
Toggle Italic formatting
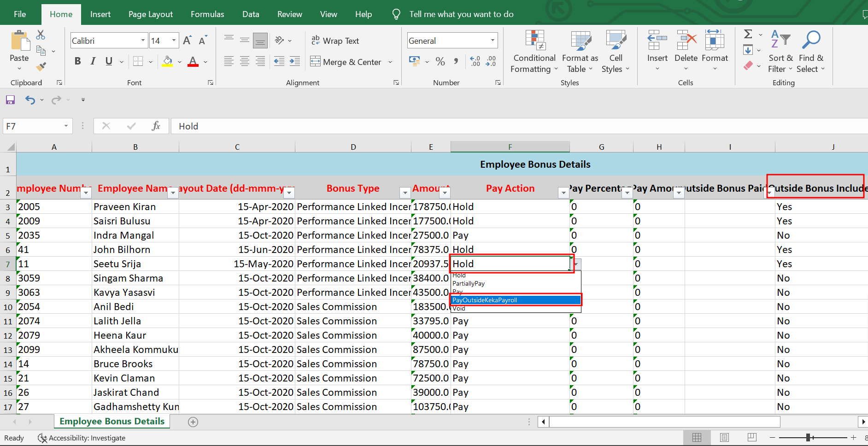(93, 61)
